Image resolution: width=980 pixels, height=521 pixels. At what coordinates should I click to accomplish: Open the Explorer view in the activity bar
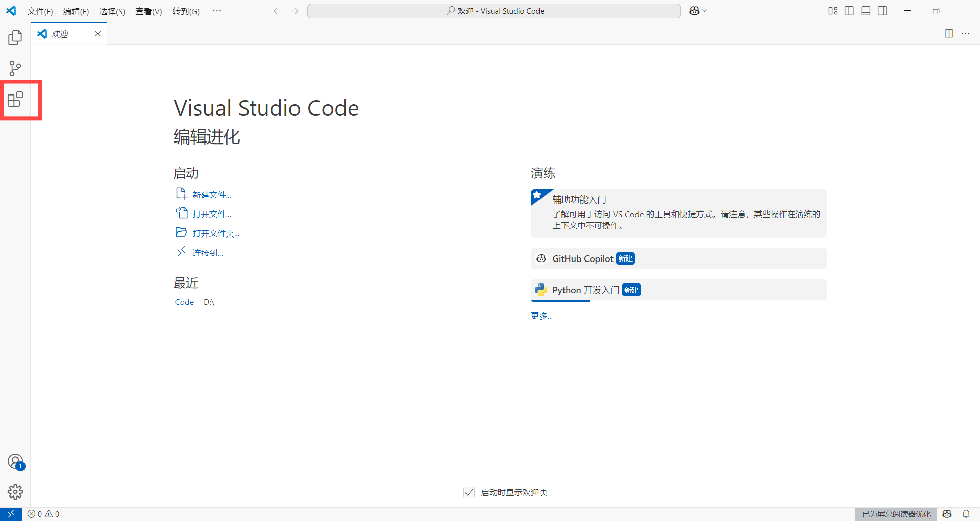point(15,37)
